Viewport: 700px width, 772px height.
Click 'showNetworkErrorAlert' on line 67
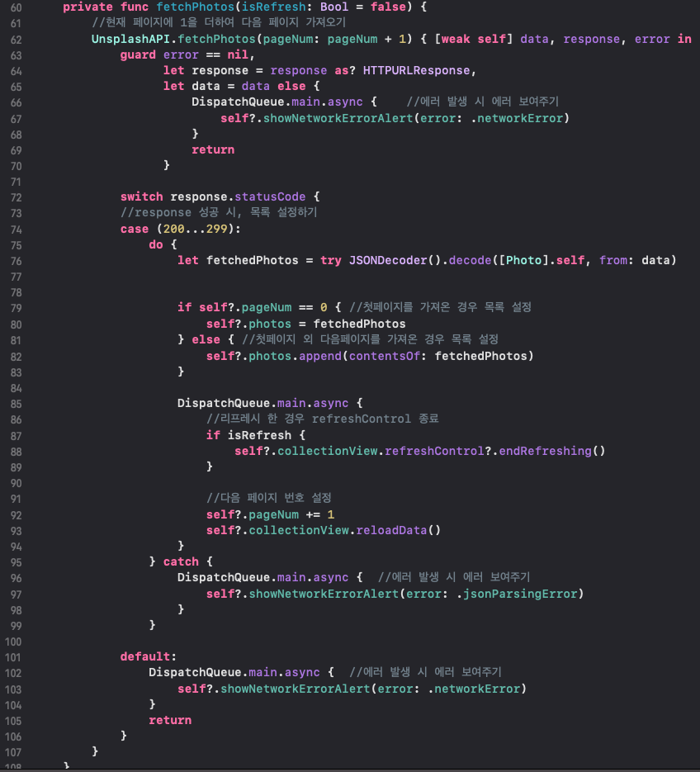(x=338, y=118)
